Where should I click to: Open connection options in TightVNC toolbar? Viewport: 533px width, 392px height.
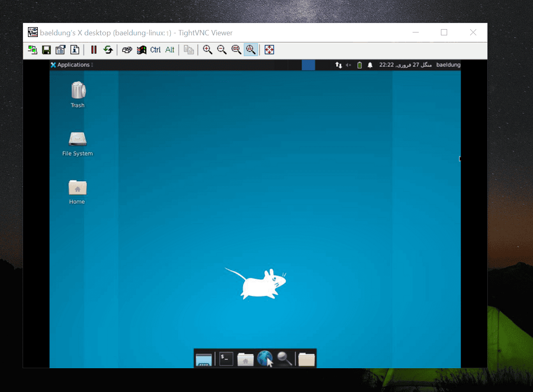(60, 50)
